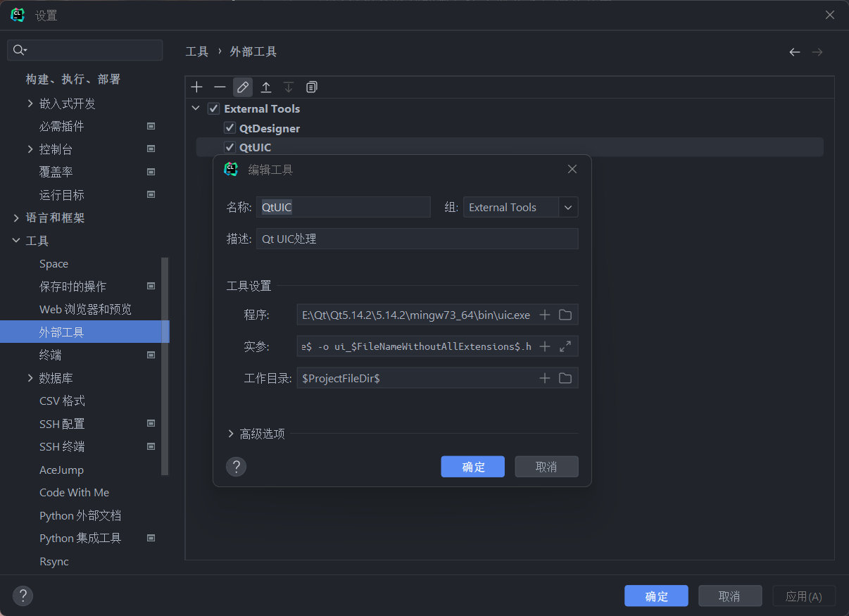Viewport: 849px width, 616px height.
Task: Click 确定 in the 编辑工具 dialog
Action: [472, 467]
